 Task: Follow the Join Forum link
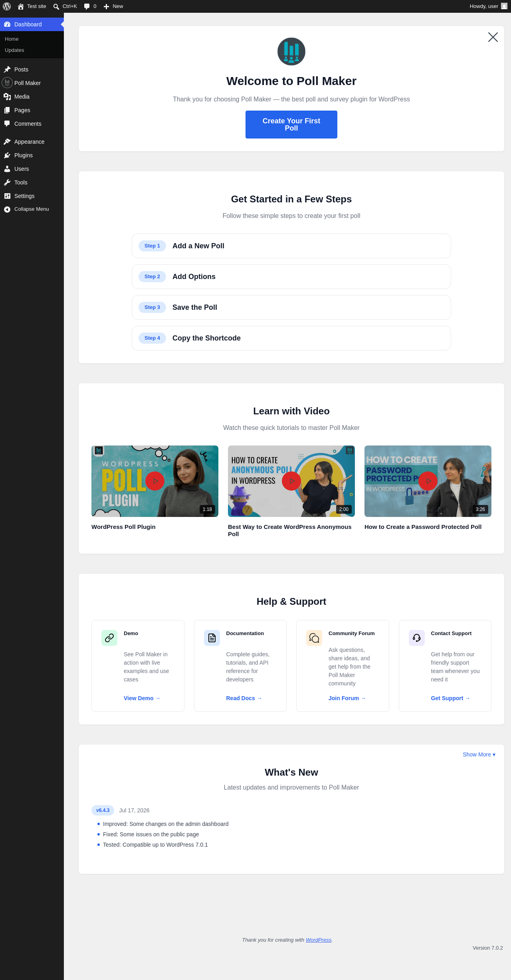click(x=347, y=698)
